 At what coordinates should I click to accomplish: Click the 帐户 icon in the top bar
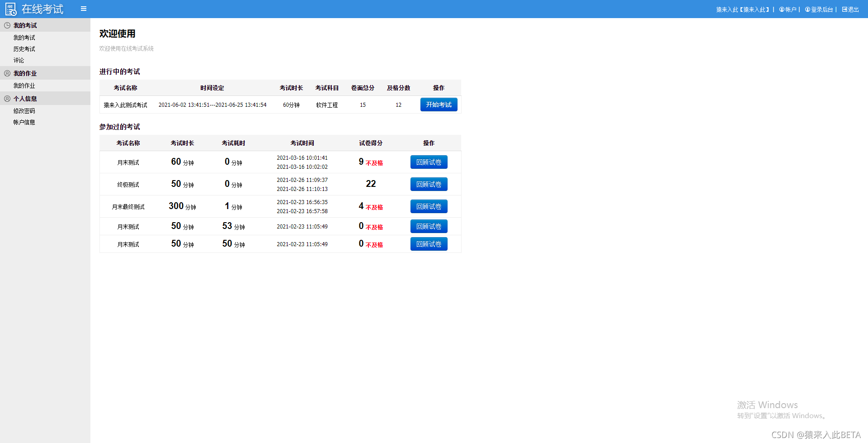tap(782, 10)
